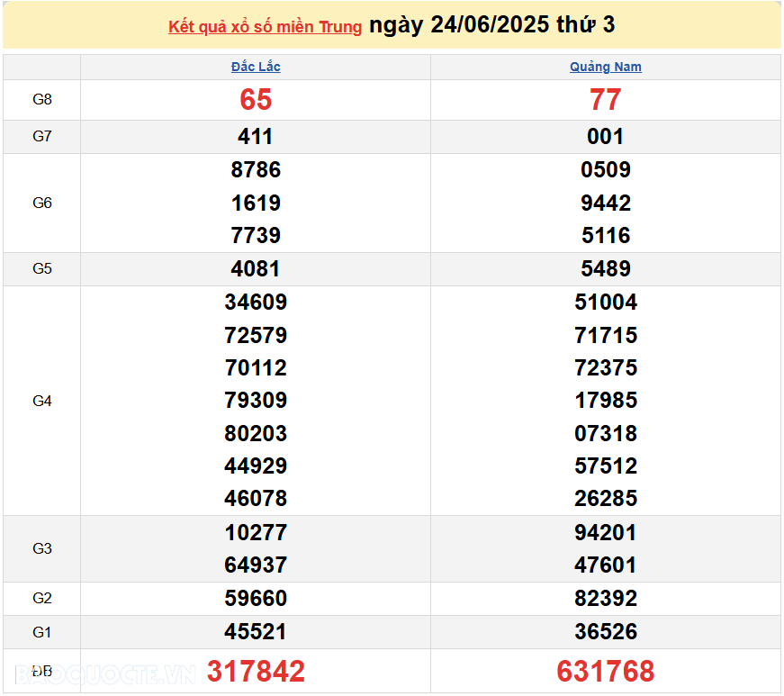Select G6 number 1619
The height and width of the screenshot is (696, 784).
point(256,203)
